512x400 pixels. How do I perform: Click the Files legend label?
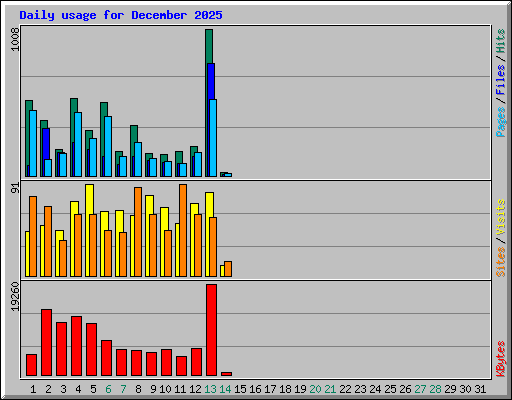point(500,80)
